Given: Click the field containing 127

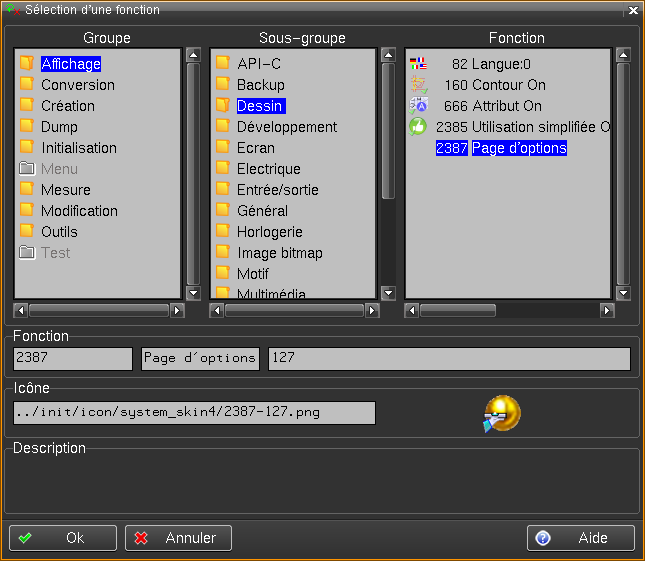Looking at the screenshot, I should point(449,359).
